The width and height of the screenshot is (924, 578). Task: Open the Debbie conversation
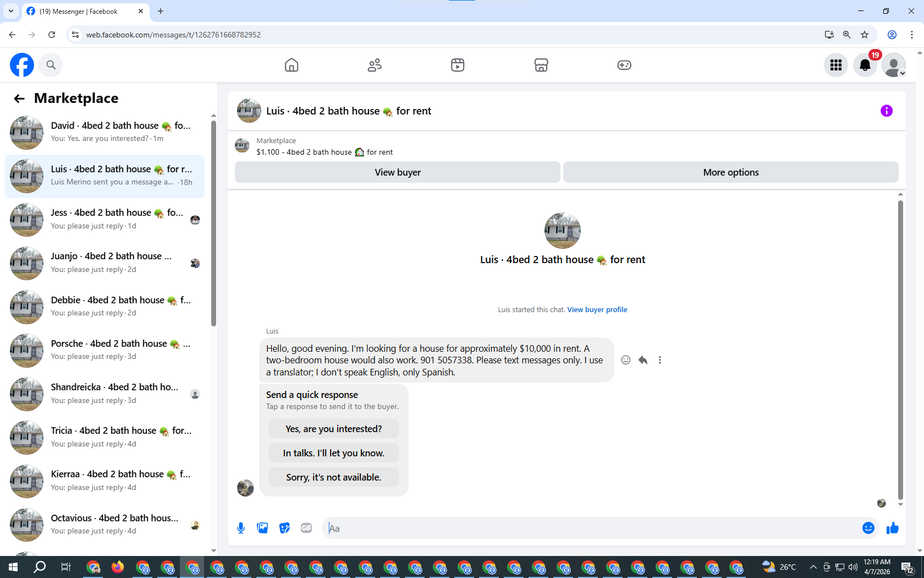[x=105, y=307]
